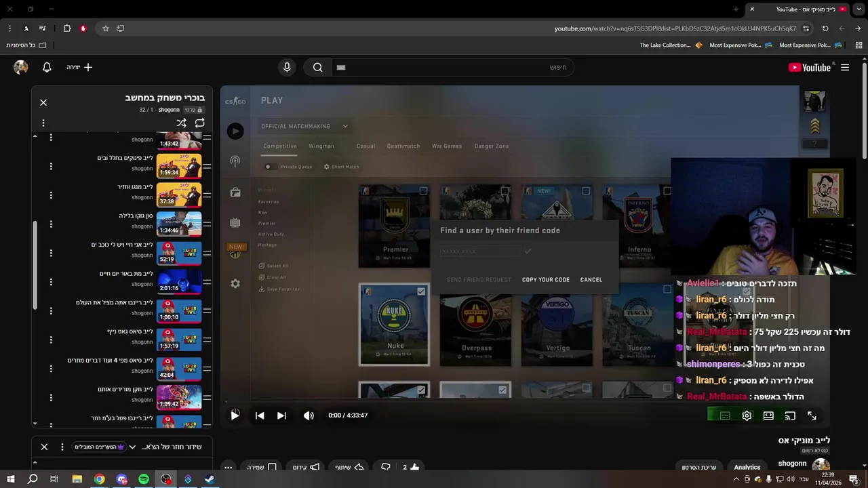This screenshot has width=868, height=488.
Task: Go to YouTube home via logo
Action: (810, 67)
